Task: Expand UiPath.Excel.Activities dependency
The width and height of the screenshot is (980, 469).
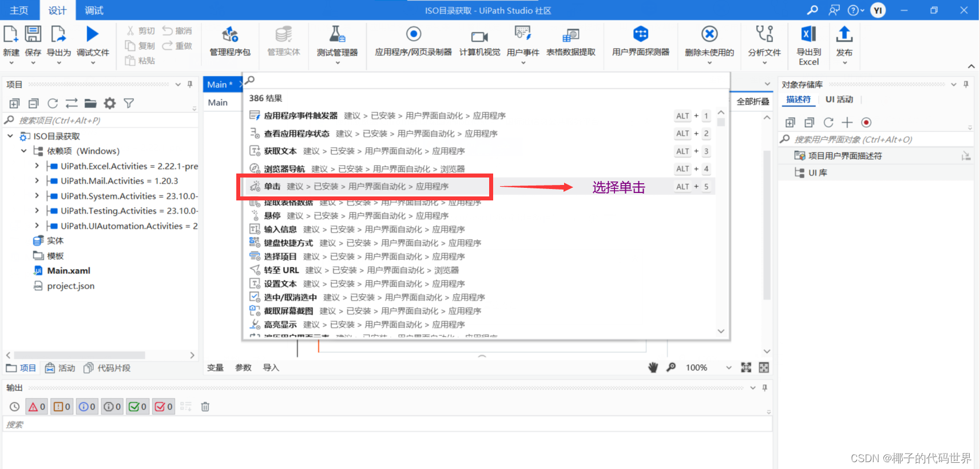Action: click(37, 165)
